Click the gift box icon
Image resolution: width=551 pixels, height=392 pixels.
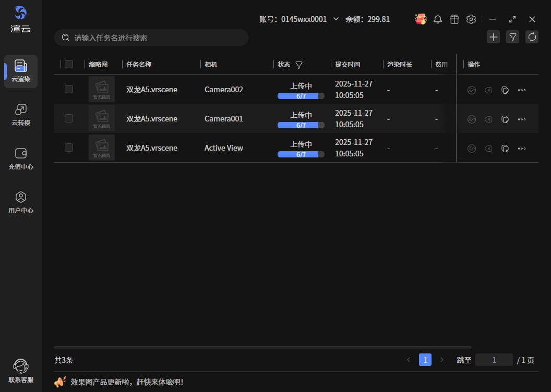coord(454,19)
